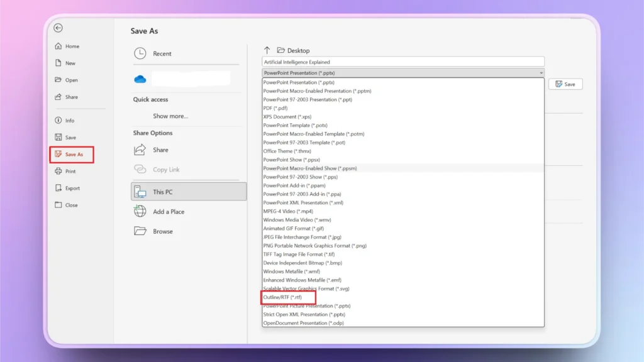Click the Open folder icon in sidebar
This screenshot has width=644, height=362.
click(58, 80)
